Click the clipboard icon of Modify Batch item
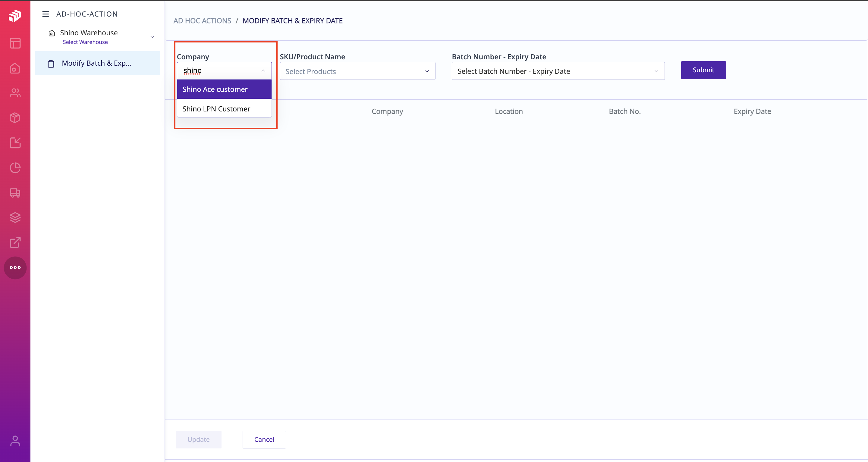 pos(51,64)
